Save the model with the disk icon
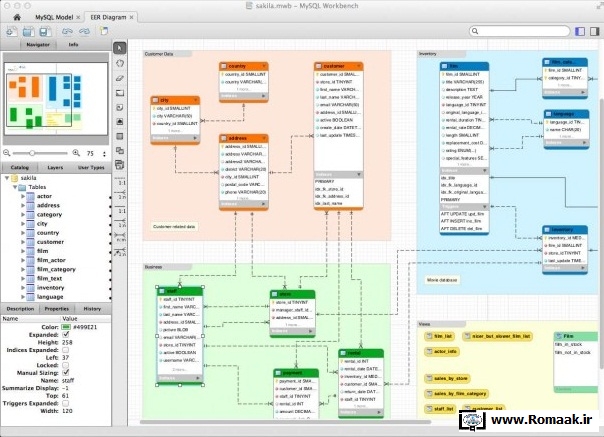This screenshot has height=437, width=604. tap(44, 32)
